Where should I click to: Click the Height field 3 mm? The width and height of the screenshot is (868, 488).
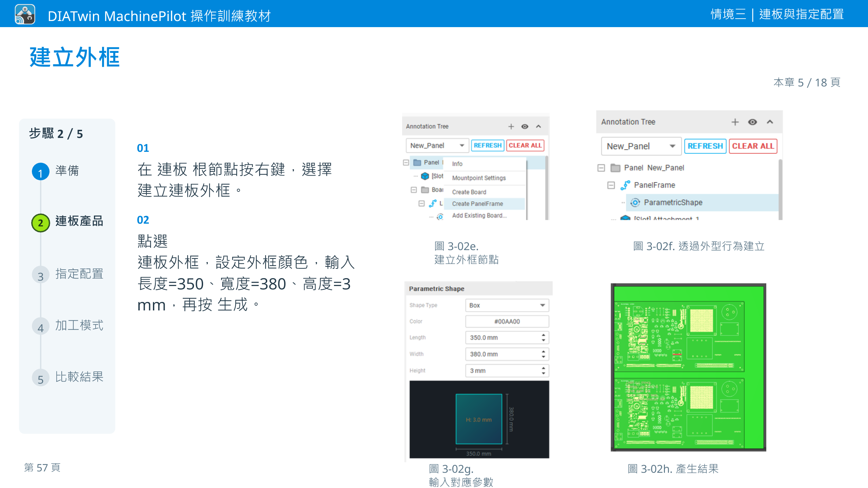click(507, 371)
